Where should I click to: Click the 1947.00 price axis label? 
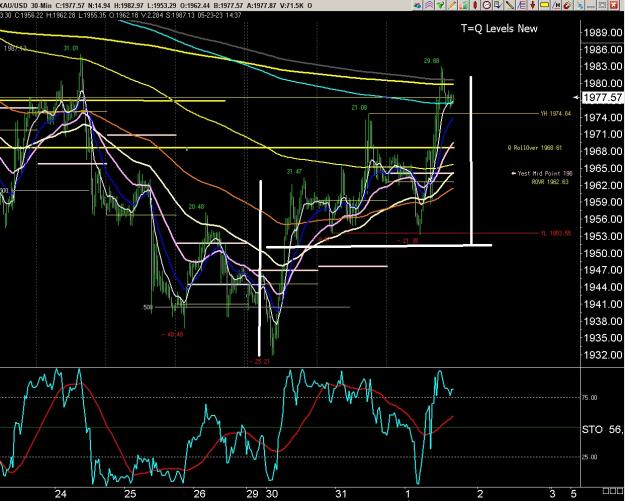[603, 270]
